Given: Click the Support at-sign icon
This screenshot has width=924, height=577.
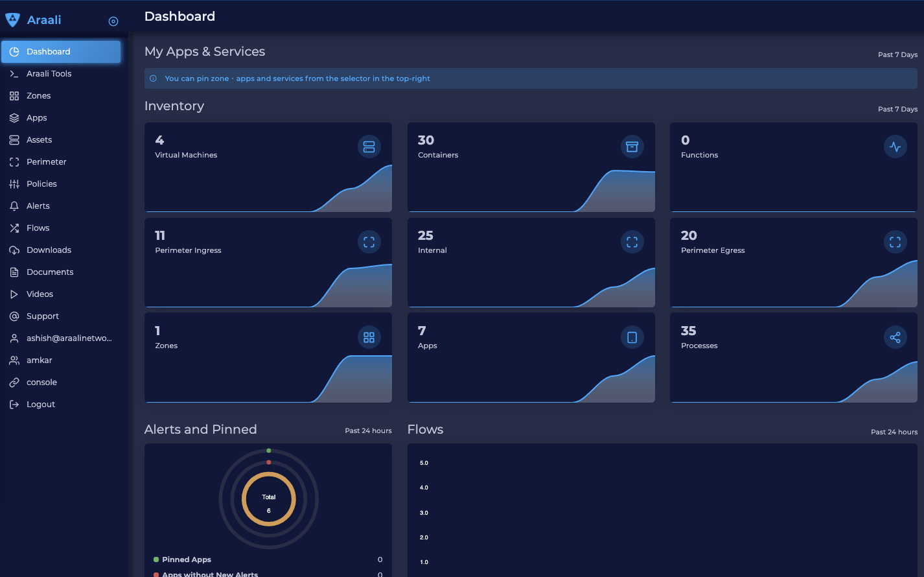Looking at the screenshot, I should (x=14, y=316).
